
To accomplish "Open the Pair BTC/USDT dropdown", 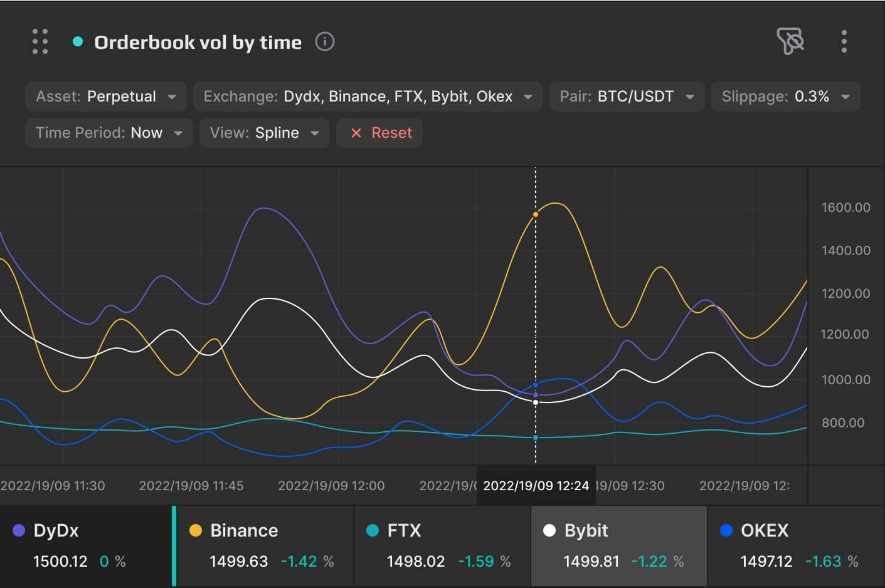I will point(627,97).
